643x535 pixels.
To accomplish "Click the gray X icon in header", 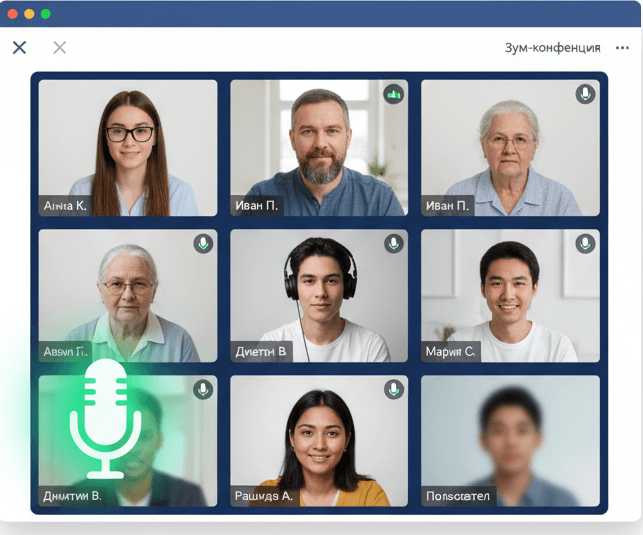I will [x=59, y=47].
